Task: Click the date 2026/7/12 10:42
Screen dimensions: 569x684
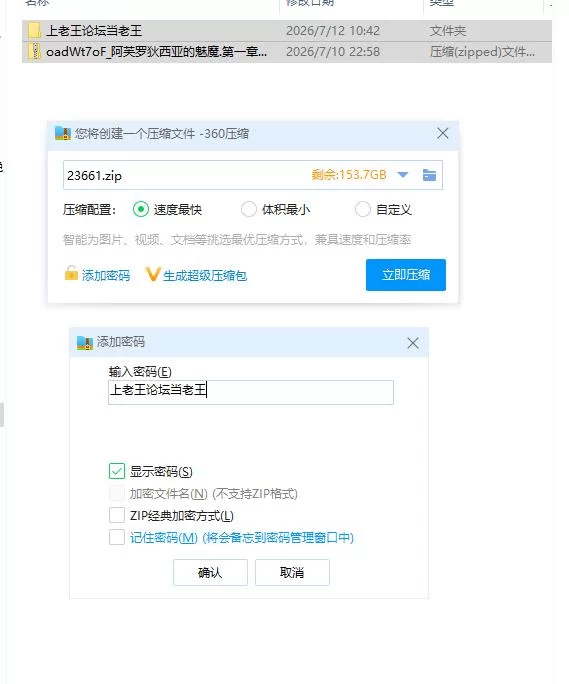Action: [x=332, y=31]
